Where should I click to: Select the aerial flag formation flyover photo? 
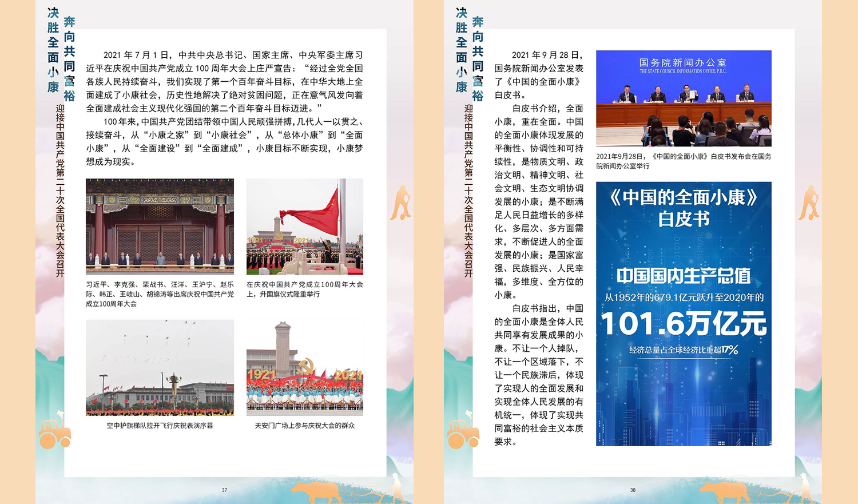click(160, 367)
